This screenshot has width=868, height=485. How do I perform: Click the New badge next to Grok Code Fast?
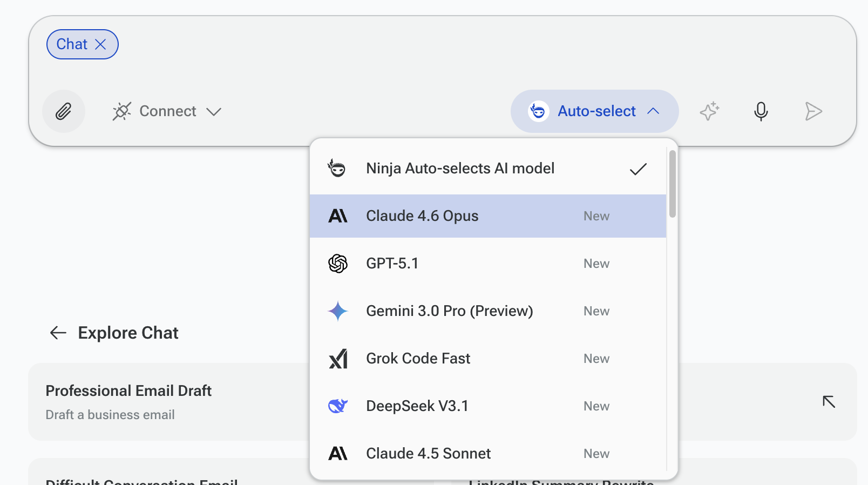(x=596, y=359)
